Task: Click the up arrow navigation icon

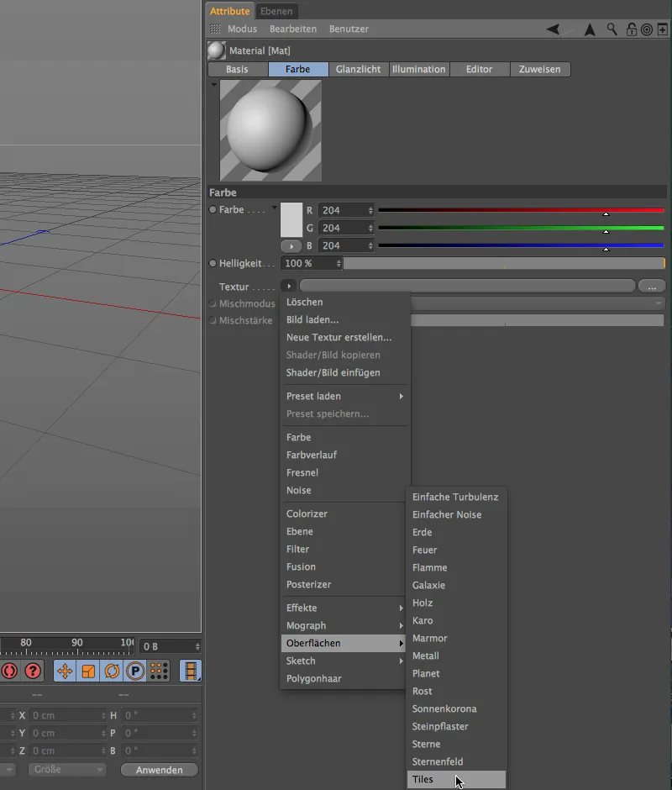Action: 590,29
